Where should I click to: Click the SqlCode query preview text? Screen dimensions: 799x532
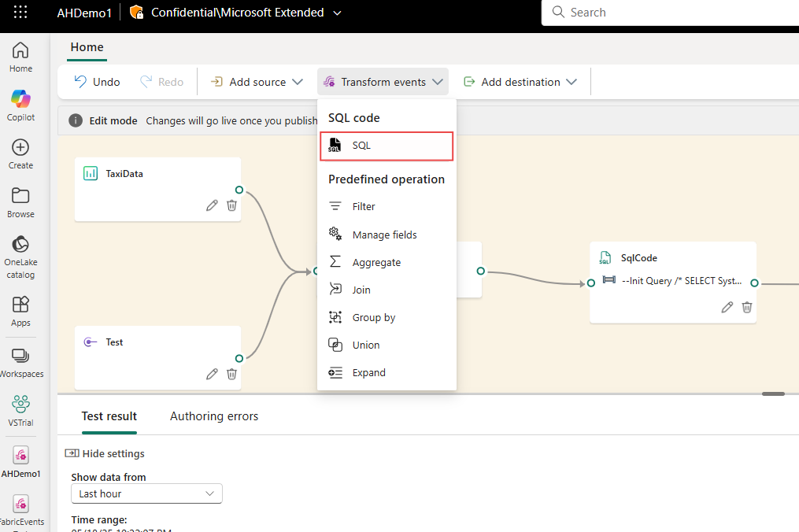[681, 281]
